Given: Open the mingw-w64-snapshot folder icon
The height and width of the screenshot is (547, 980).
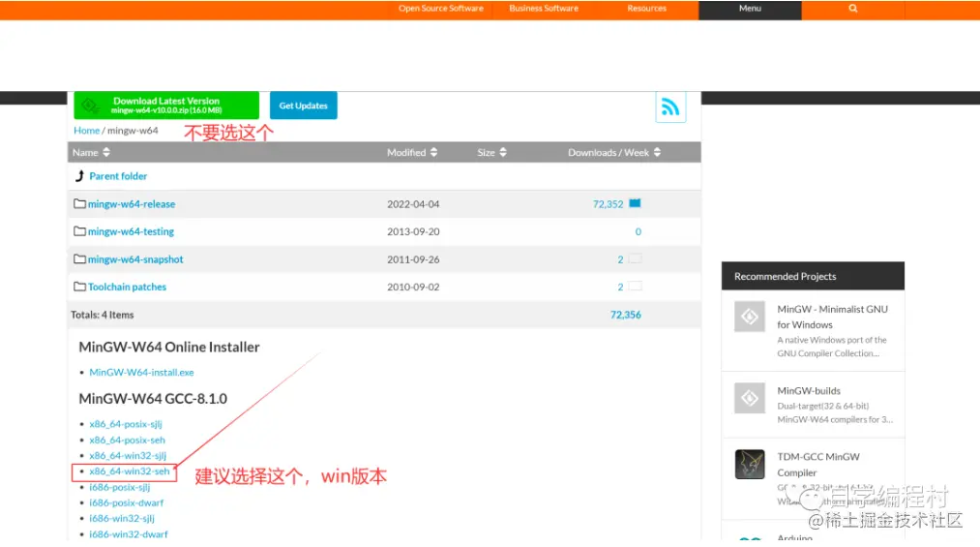Looking at the screenshot, I should (x=79, y=258).
